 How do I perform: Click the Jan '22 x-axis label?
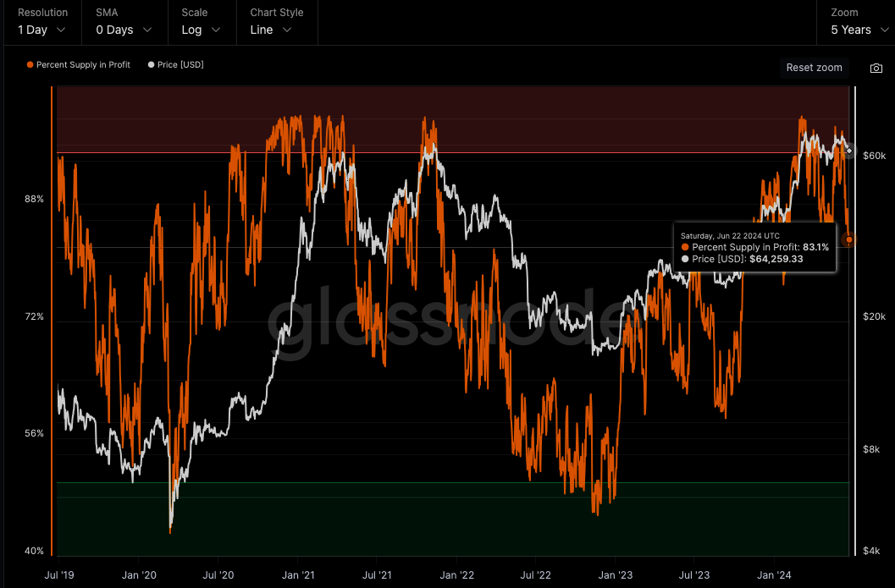coord(456,574)
